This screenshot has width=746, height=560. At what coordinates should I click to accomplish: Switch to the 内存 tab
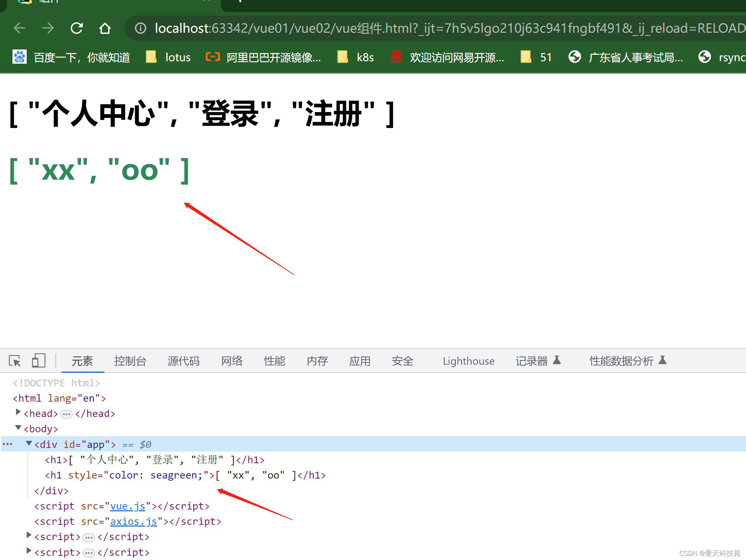pos(317,361)
